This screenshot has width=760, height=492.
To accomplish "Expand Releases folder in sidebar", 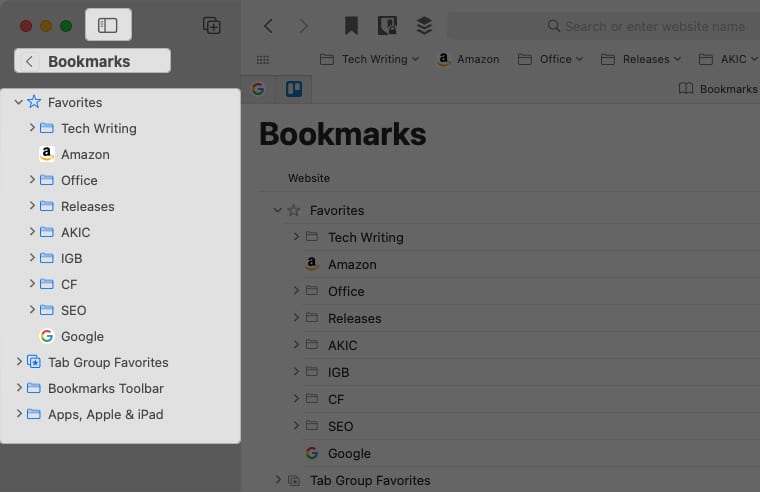I will click(x=32, y=206).
